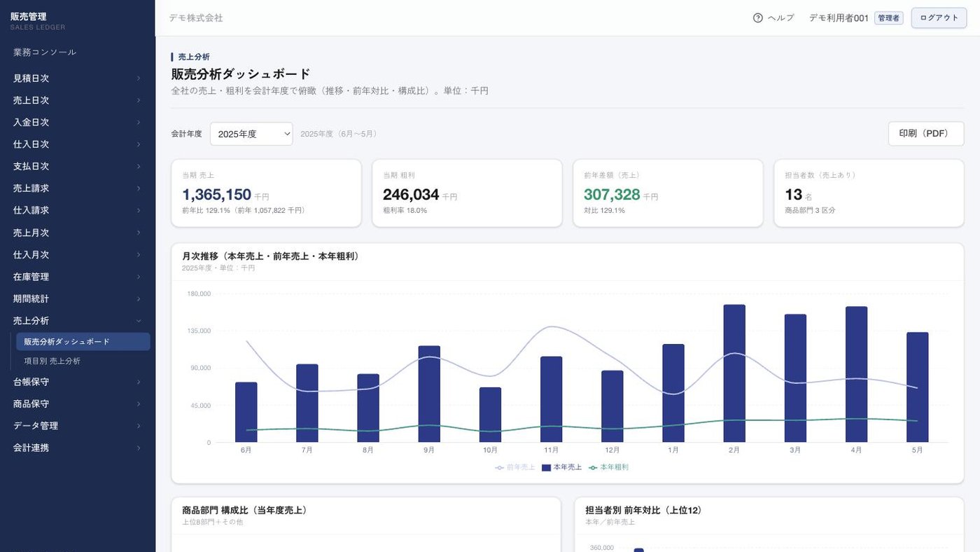Click the 粗利率 18.0% text
This screenshot has width=980, height=552.
click(405, 210)
